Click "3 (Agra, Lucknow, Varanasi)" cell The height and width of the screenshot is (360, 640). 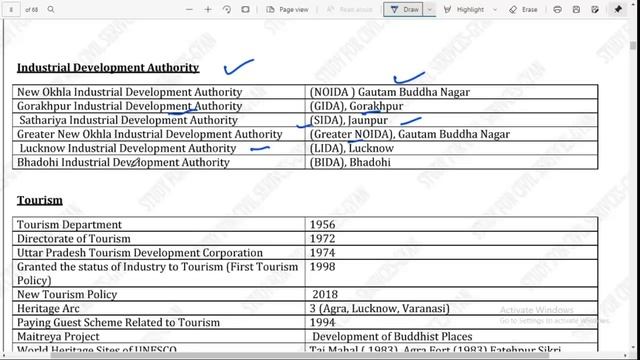pos(451,308)
